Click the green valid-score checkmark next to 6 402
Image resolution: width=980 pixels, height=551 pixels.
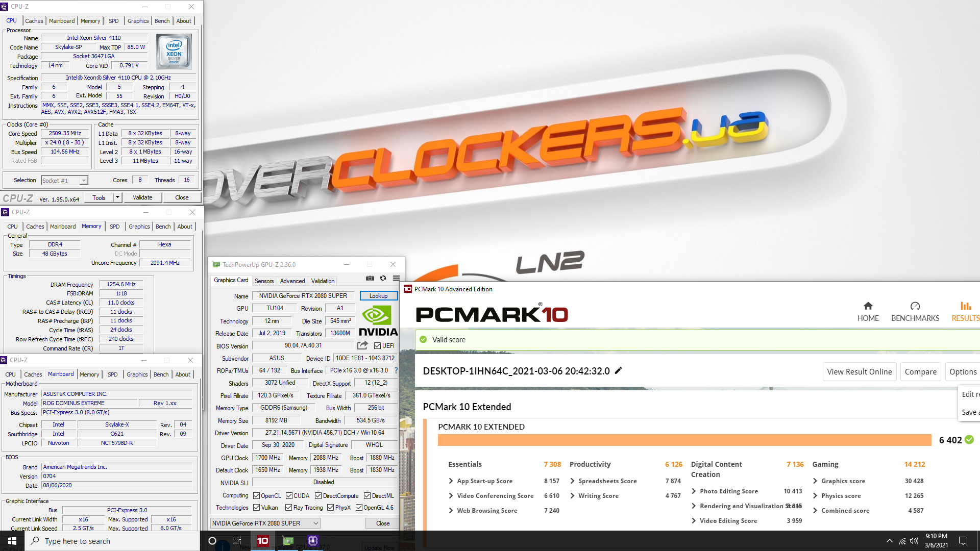969,439
